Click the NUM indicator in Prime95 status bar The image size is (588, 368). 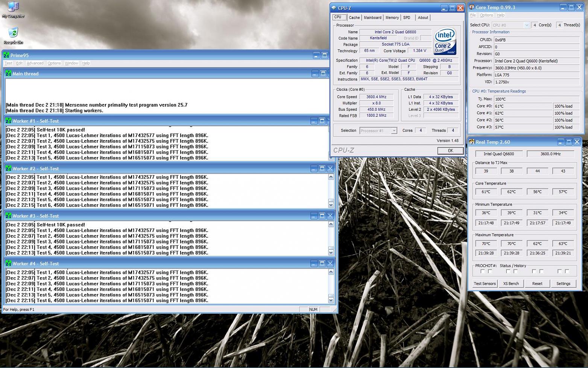(x=313, y=309)
